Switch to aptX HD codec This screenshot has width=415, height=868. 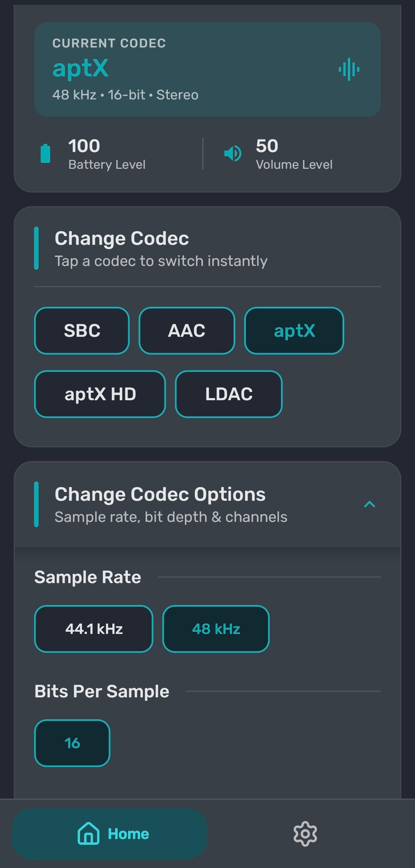(x=100, y=394)
